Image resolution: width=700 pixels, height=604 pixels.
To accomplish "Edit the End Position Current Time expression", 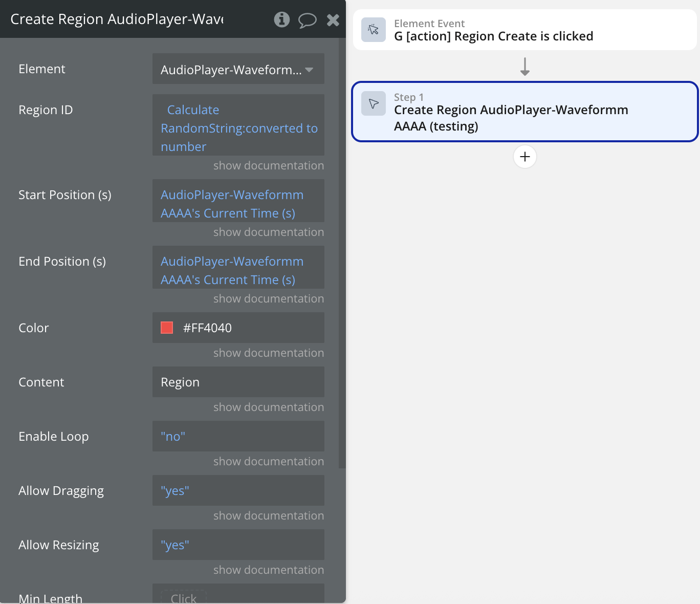I will pos(232,270).
